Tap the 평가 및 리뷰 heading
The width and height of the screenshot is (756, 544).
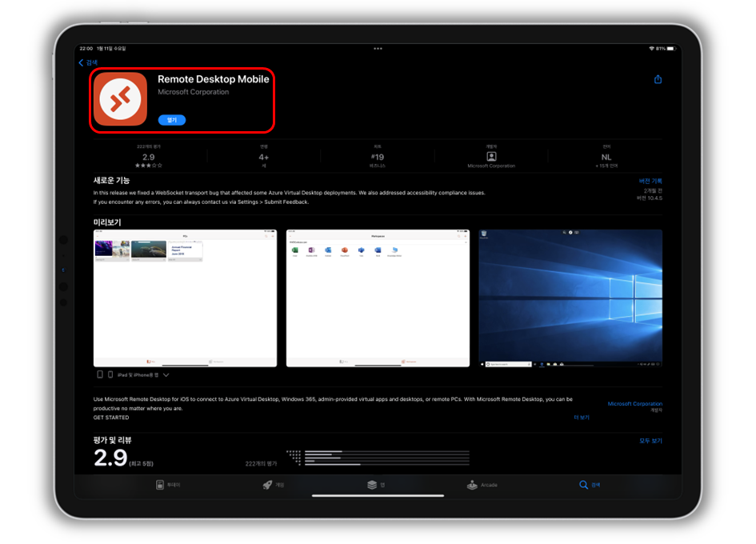click(112, 440)
